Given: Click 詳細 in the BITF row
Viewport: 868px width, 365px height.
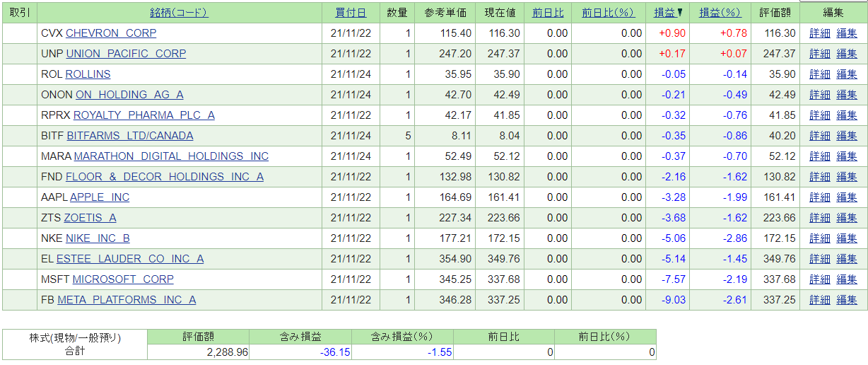Looking at the screenshot, I should coord(820,136).
